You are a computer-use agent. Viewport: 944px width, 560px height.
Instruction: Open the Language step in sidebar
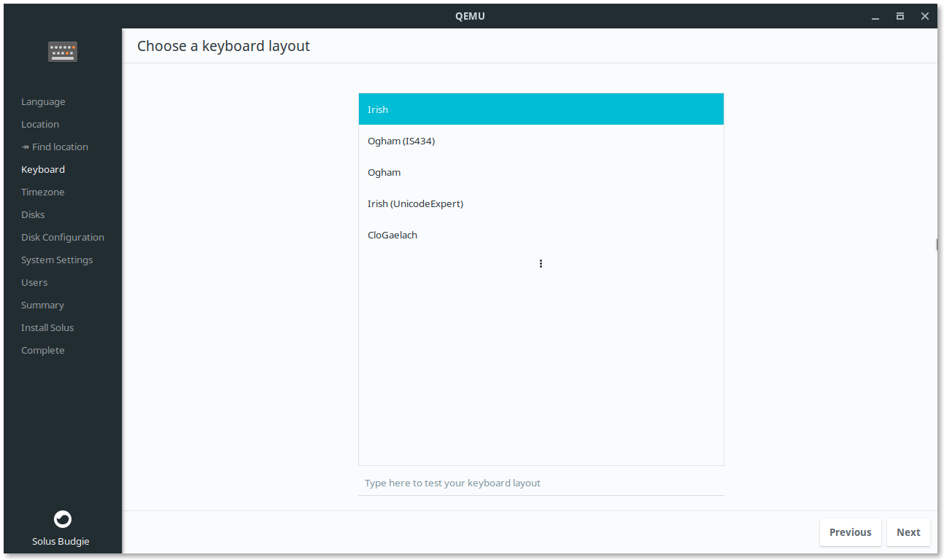[43, 101]
